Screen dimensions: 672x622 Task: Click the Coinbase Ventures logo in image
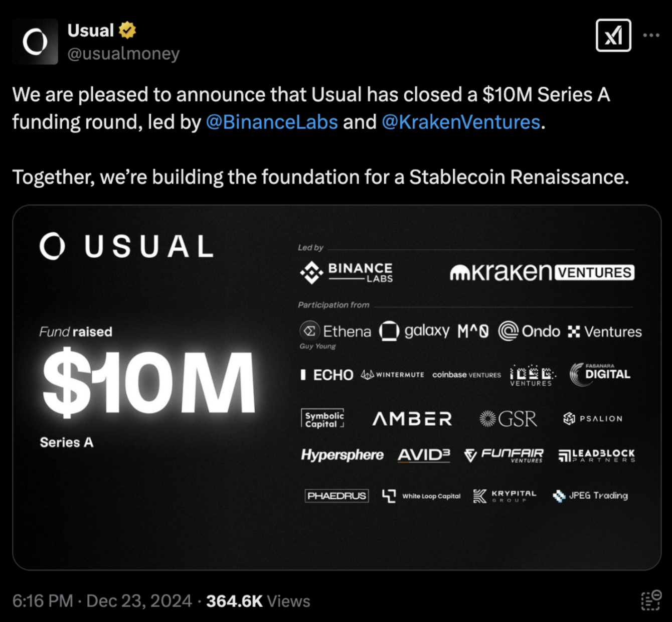pyautogui.click(x=466, y=375)
